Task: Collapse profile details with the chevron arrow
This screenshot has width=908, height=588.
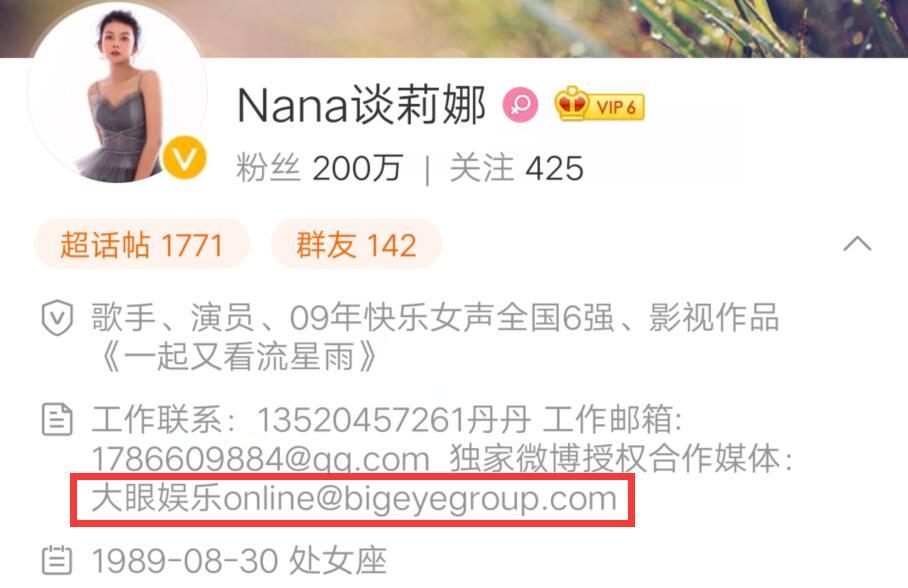Action: (858, 244)
